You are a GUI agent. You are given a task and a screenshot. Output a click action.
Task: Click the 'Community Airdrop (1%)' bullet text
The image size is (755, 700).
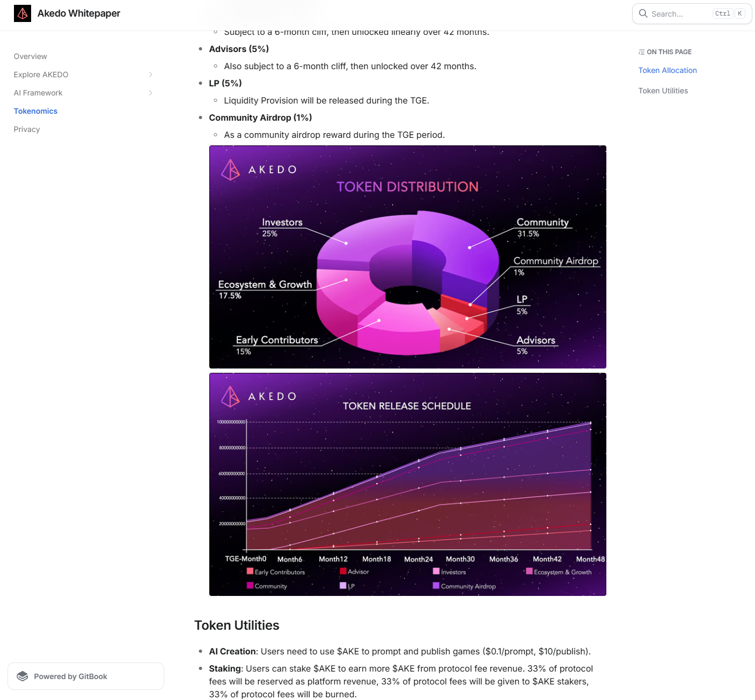[x=260, y=117]
